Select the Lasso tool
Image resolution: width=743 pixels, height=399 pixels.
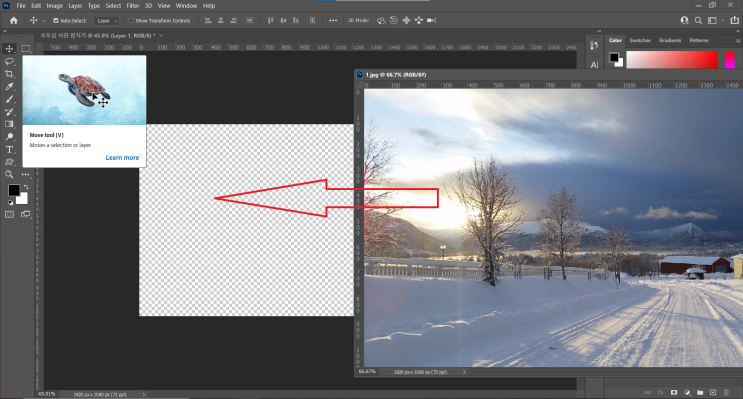[9, 61]
